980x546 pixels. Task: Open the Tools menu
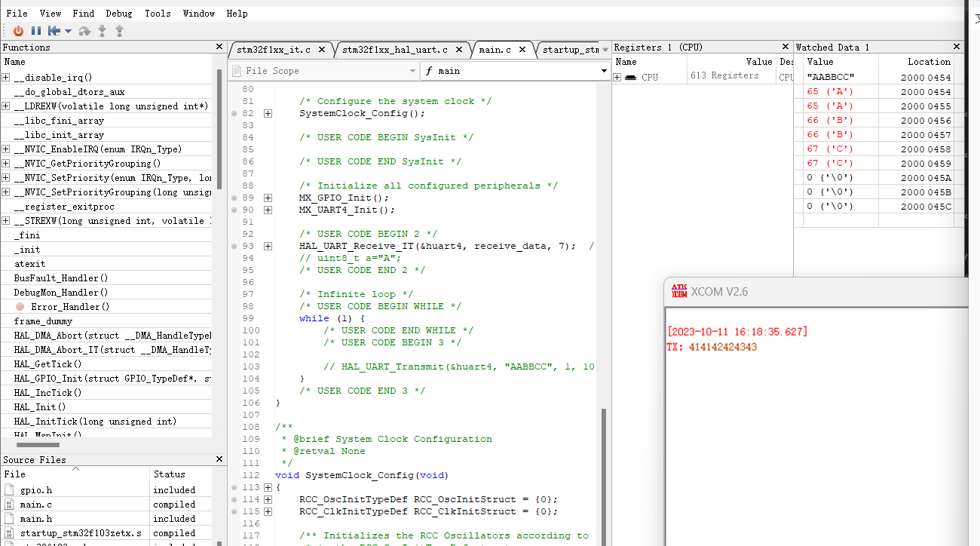158,13
